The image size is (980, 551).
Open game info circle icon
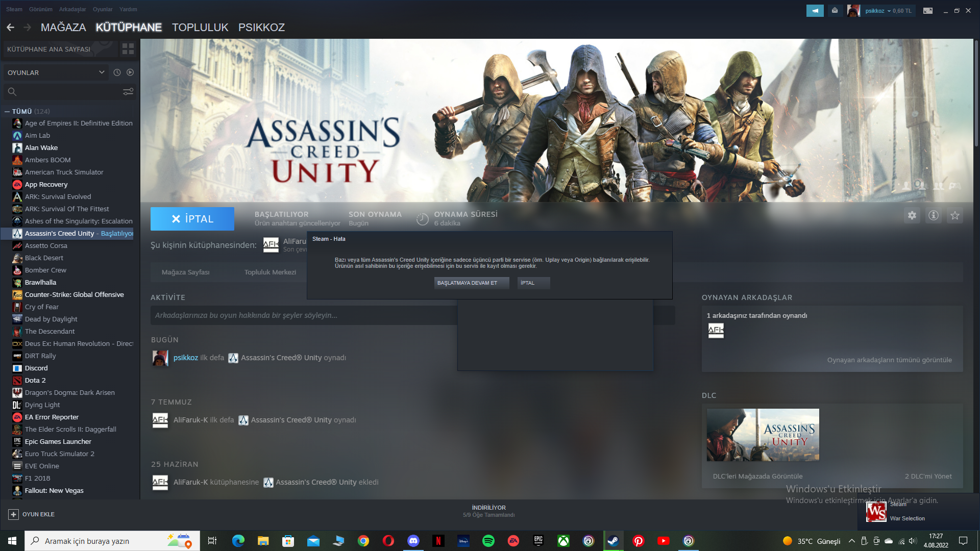tap(934, 216)
